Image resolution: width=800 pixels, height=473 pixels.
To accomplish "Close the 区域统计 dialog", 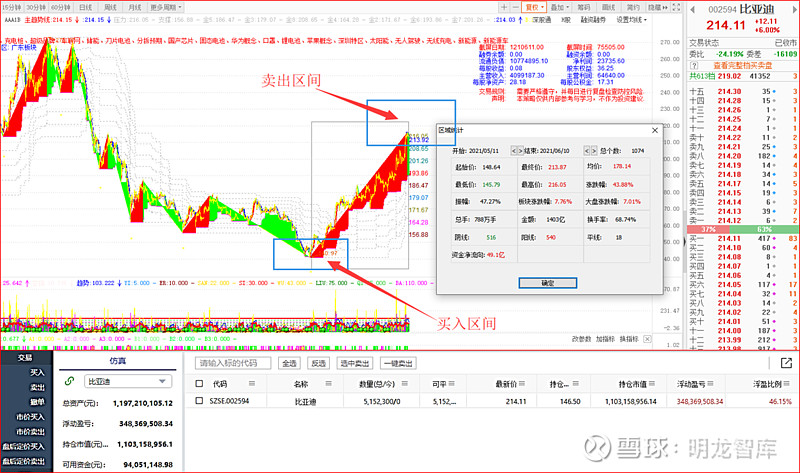I will pos(655,130).
